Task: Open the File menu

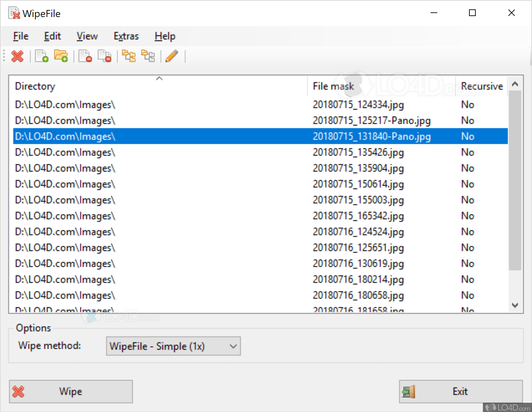Action: (21, 36)
